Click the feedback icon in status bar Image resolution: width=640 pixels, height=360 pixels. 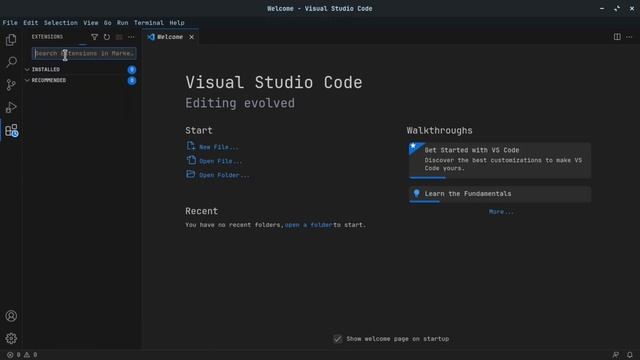(616, 355)
